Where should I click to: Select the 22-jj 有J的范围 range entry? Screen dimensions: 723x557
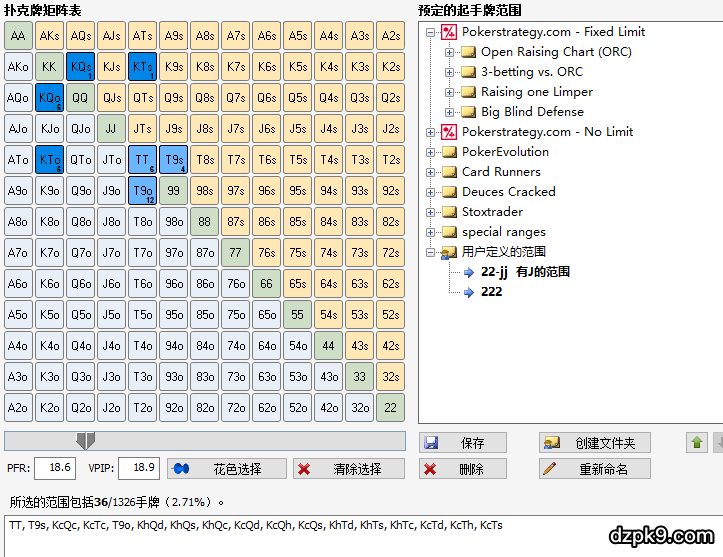pyautogui.click(x=525, y=272)
